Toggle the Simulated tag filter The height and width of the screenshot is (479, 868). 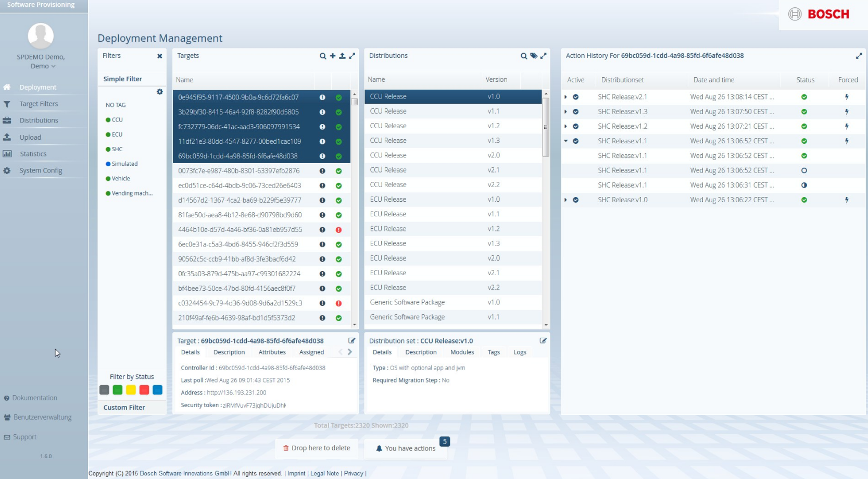pos(122,164)
